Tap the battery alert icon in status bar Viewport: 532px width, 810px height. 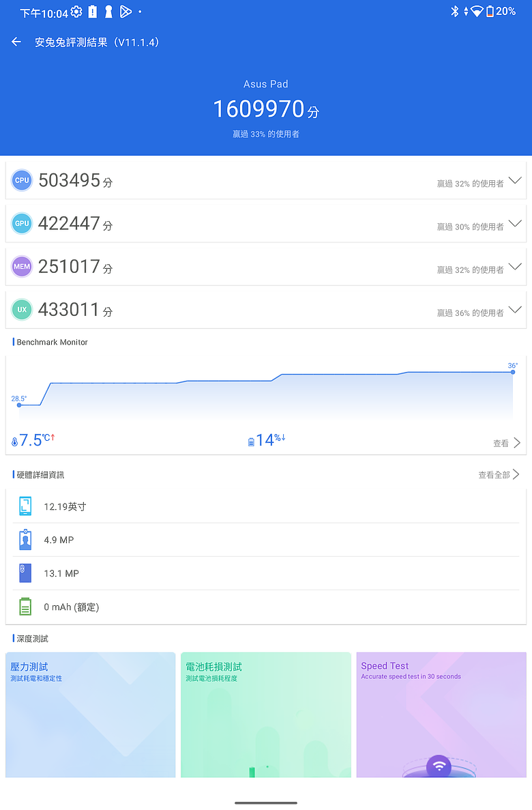[93, 12]
